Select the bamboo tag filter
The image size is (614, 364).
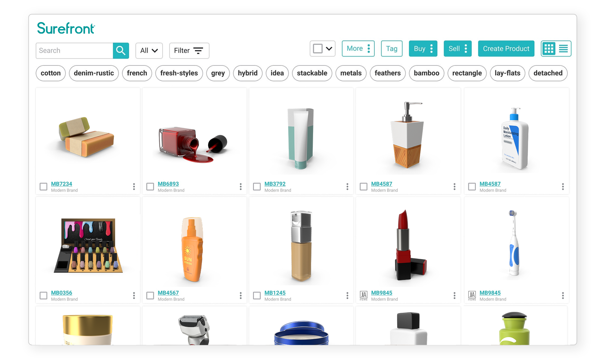(426, 73)
